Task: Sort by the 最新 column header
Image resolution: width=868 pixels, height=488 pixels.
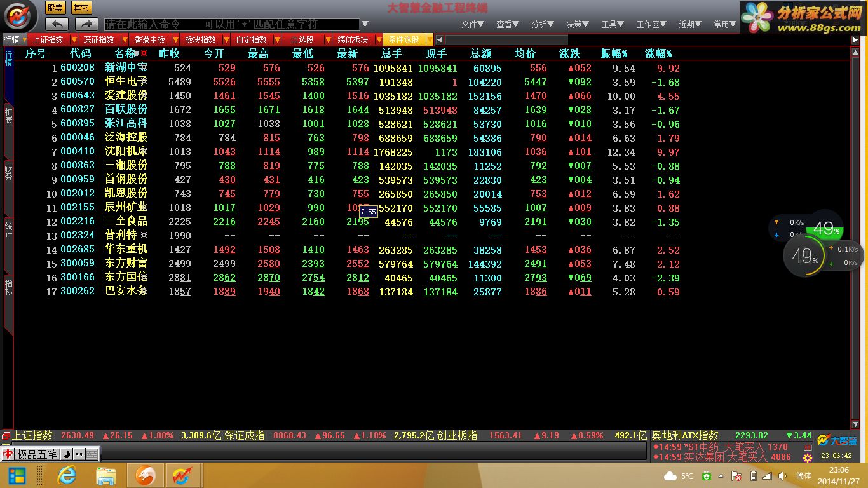Action: 348,54
